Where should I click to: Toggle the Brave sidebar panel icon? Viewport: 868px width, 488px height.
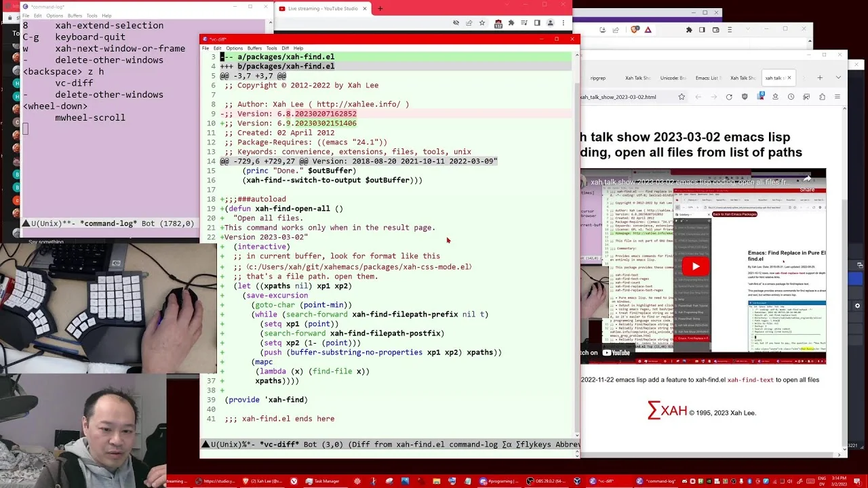[x=702, y=30]
